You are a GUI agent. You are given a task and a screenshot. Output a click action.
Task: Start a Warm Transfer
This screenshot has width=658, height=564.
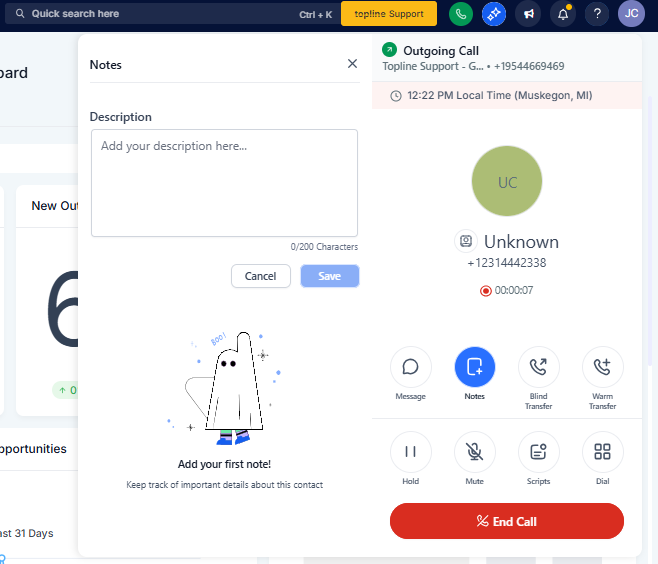click(x=602, y=367)
